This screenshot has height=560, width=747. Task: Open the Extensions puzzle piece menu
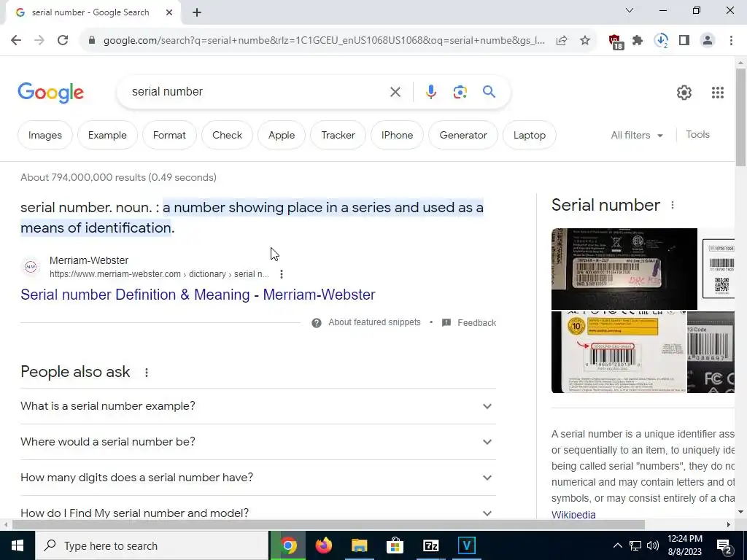click(x=638, y=41)
